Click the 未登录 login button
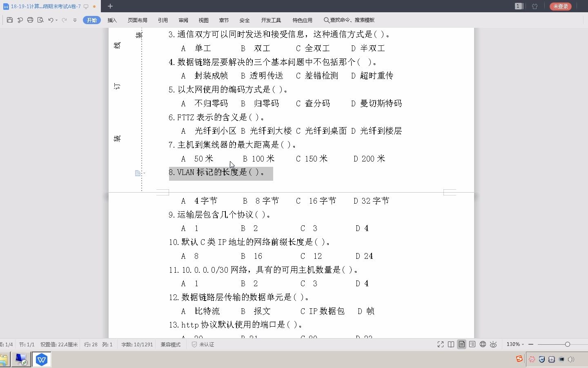The height and width of the screenshot is (368, 588). (x=561, y=6)
